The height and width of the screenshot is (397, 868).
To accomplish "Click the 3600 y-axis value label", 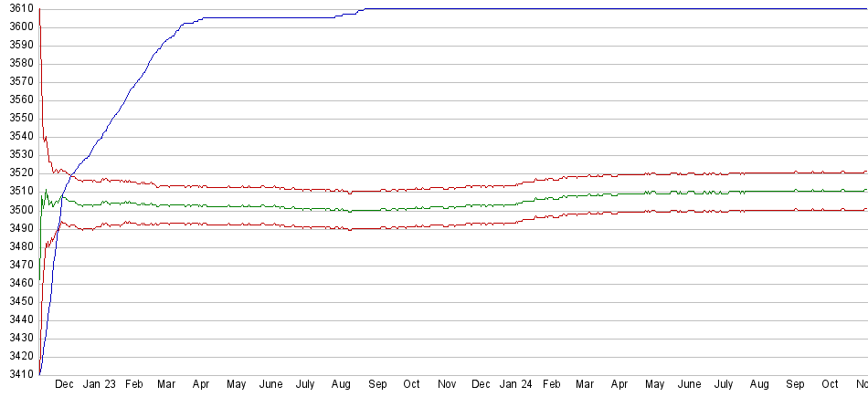I will [18, 26].
